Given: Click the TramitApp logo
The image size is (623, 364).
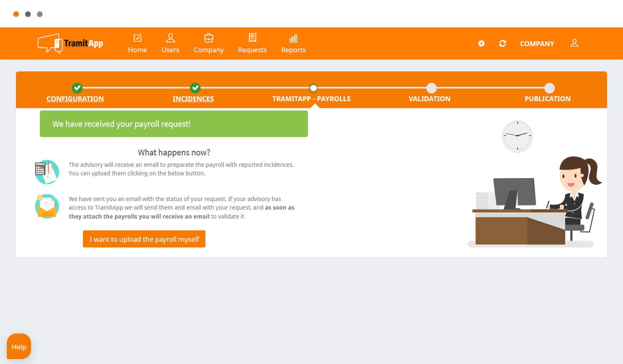Looking at the screenshot, I should pyautogui.click(x=70, y=43).
